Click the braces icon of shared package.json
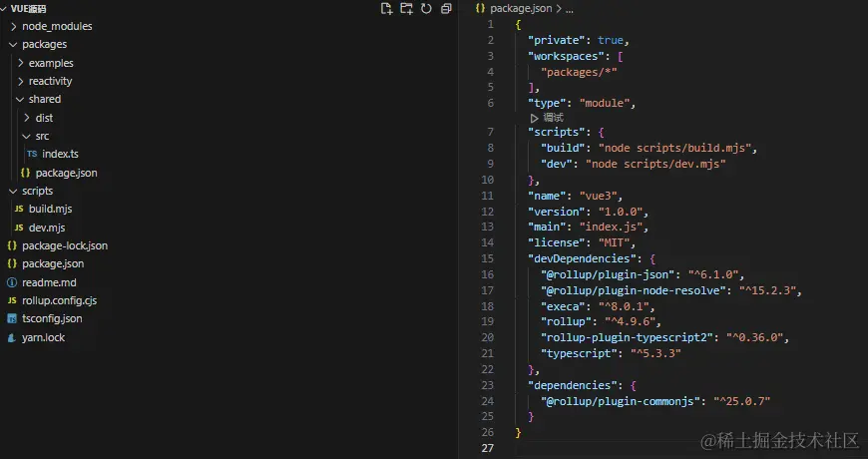This screenshot has height=459, width=868. pyautogui.click(x=25, y=173)
